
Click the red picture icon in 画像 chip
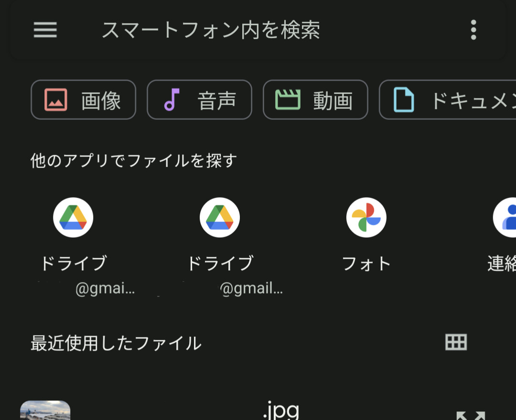tap(56, 100)
